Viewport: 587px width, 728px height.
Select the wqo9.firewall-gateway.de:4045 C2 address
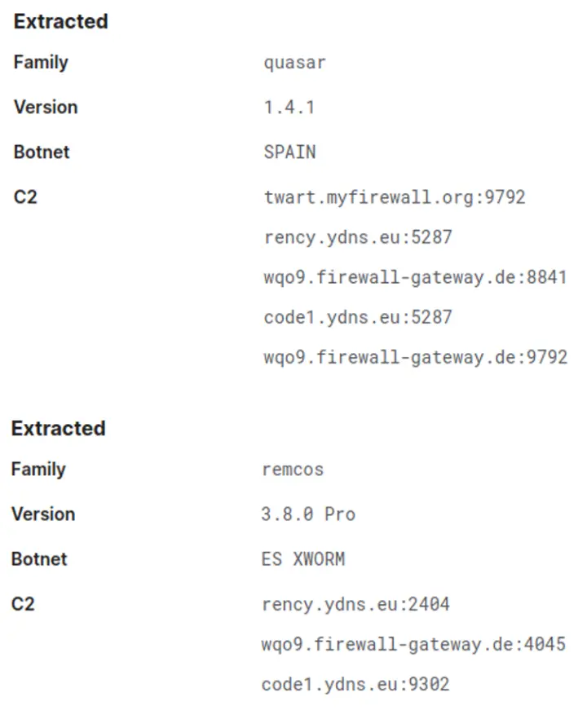pyautogui.click(x=413, y=644)
